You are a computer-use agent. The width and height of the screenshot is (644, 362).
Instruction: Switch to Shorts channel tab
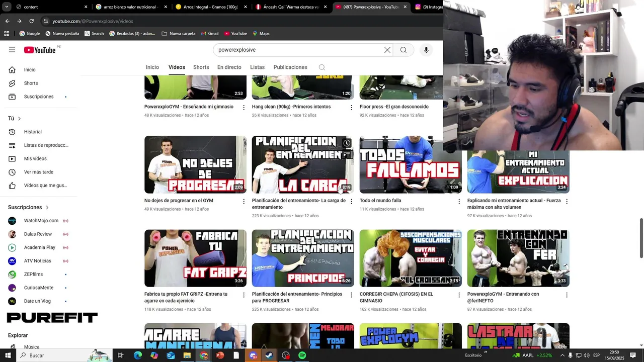(201, 67)
